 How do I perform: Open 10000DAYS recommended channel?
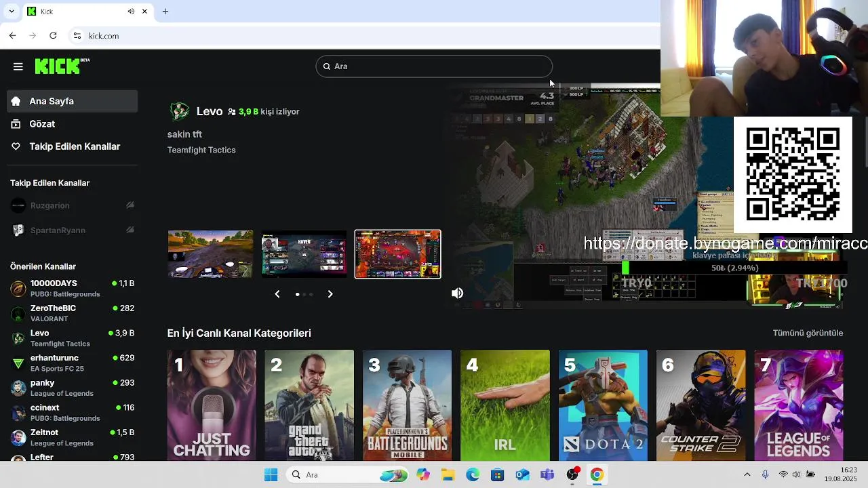click(x=72, y=288)
